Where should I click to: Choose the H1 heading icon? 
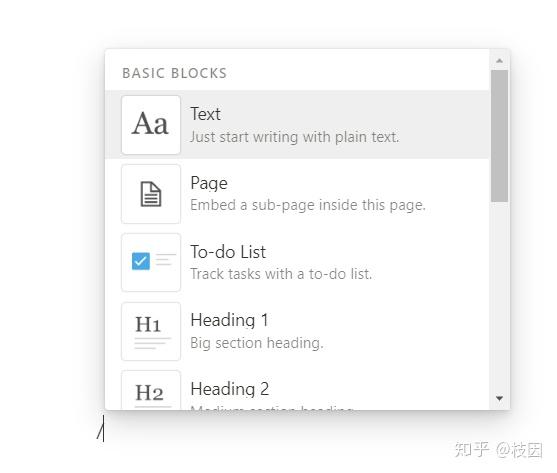pyautogui.click(x=151, y=331)
